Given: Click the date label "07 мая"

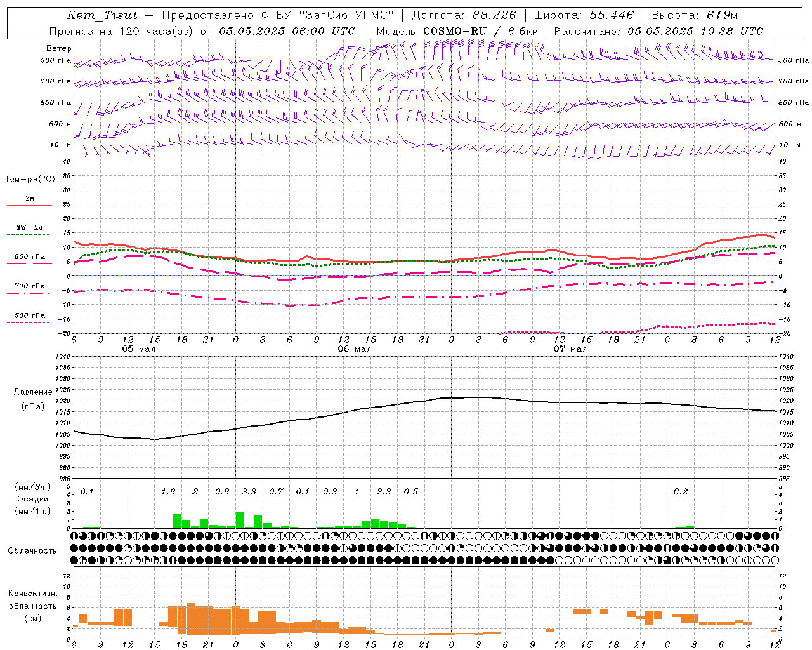Looking at the screenshot, I should tap(570, 349).
